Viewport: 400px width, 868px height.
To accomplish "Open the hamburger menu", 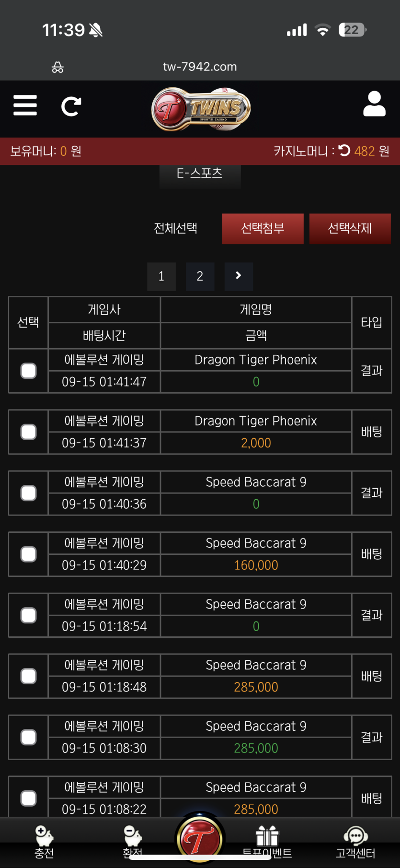I will [25, 106].
